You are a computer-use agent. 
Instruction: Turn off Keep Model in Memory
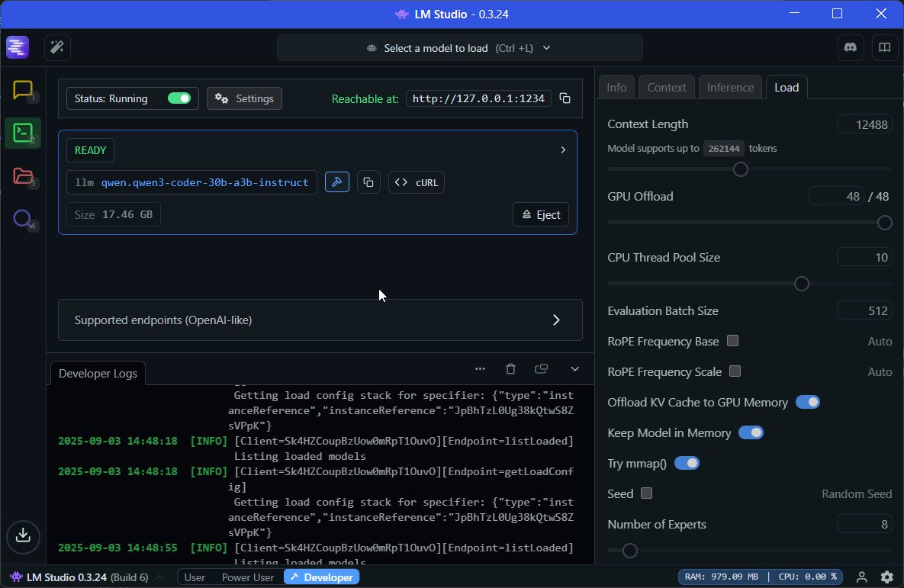(x=751, y=432)
